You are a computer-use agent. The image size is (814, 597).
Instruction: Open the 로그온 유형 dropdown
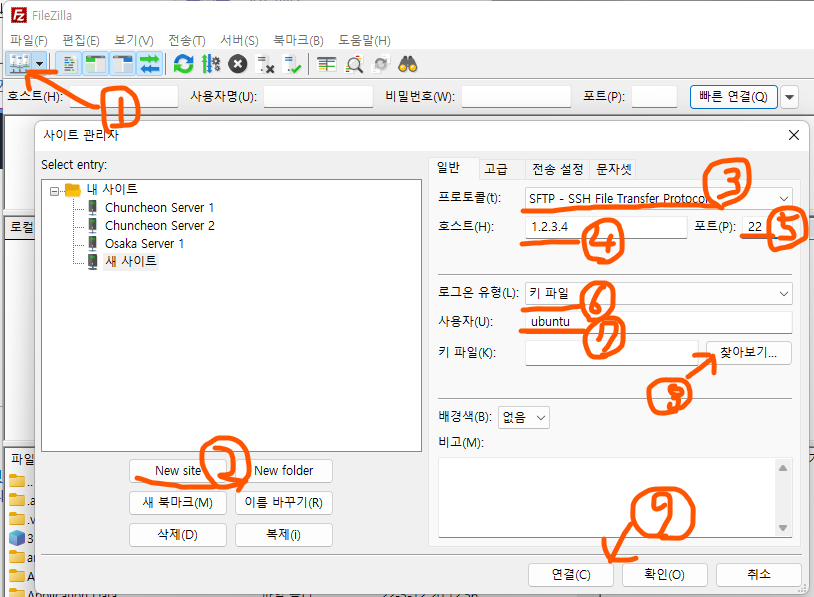point(658,293)
